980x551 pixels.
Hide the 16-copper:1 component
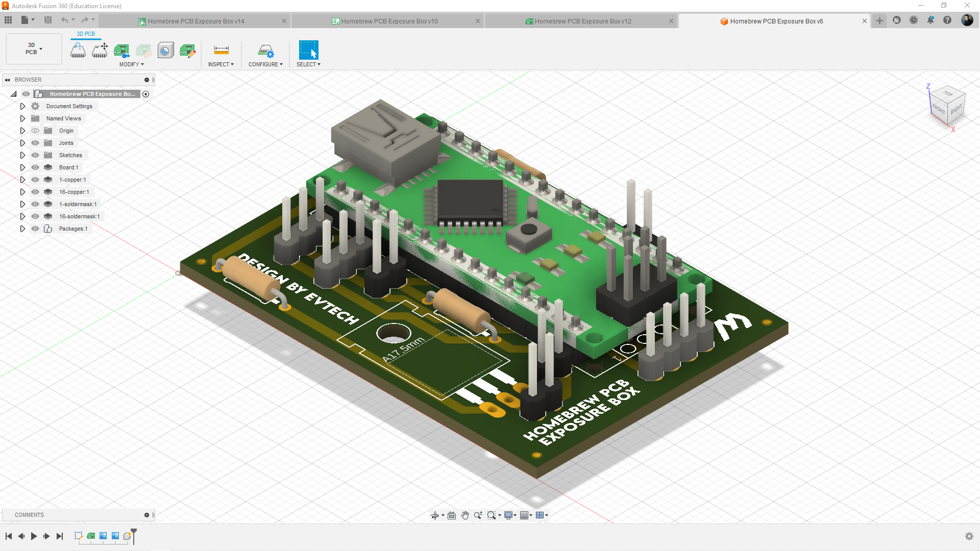coord(35,192)
